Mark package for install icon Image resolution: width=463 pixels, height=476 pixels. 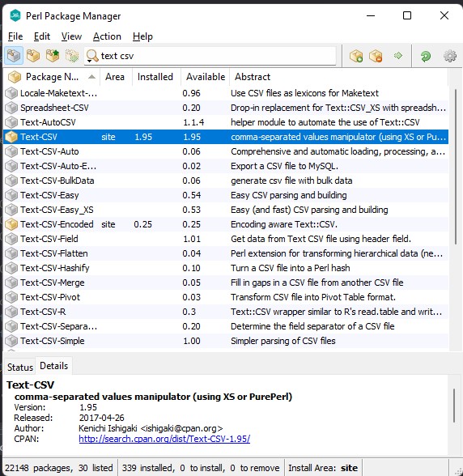tap(356, 56)
